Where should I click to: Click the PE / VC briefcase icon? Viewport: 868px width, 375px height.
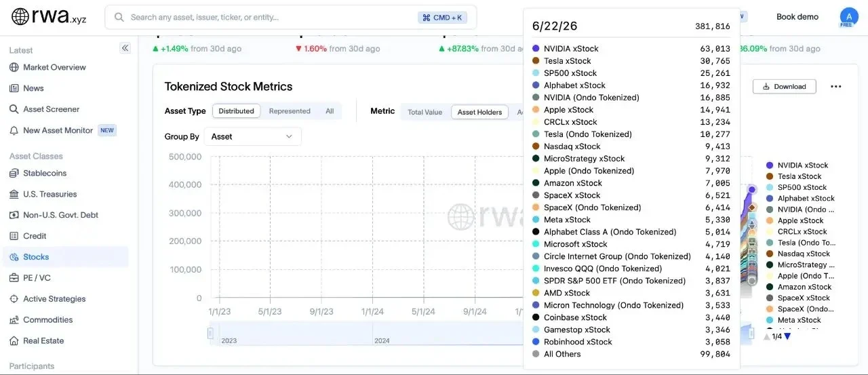click(x=14, y=278)
